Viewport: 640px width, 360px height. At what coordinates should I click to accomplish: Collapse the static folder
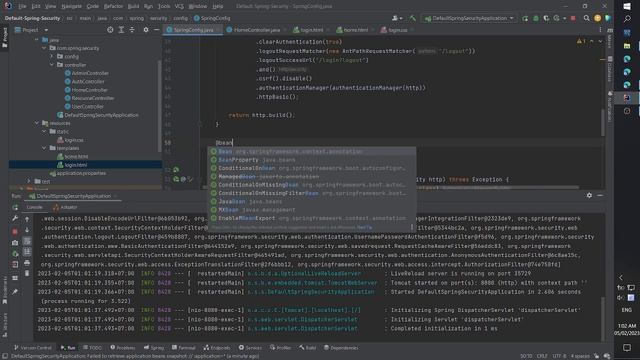tap(44, 131)
